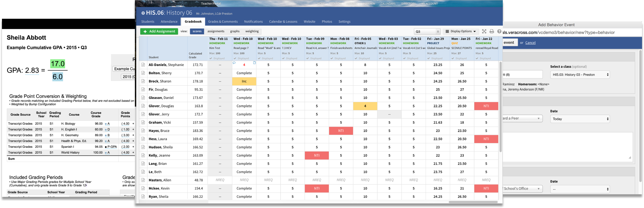Open Stephanie Ali-Daniels' student report icon
Image resolution: width=644 pixels, height=208 pixels.
click(x=143, y=65)
